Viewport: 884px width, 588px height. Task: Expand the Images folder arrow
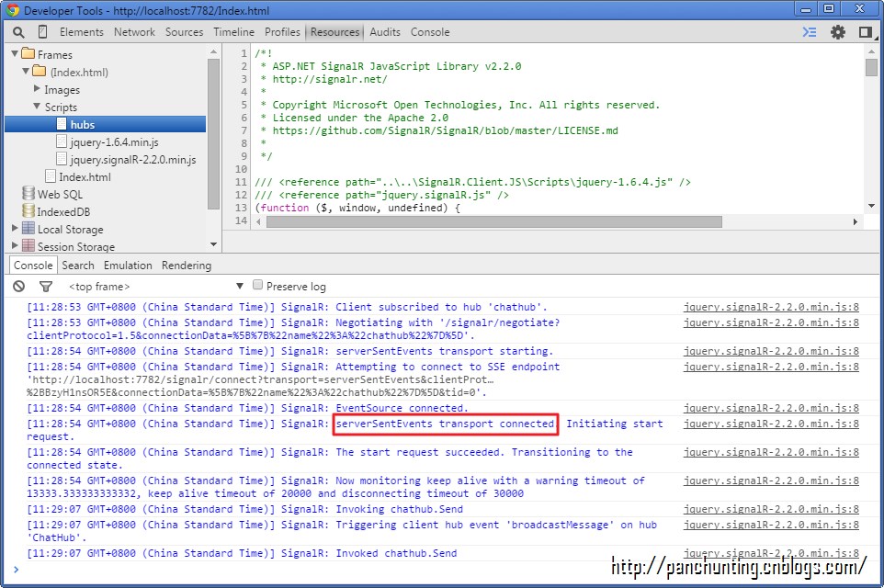click(x=37, y=88)
